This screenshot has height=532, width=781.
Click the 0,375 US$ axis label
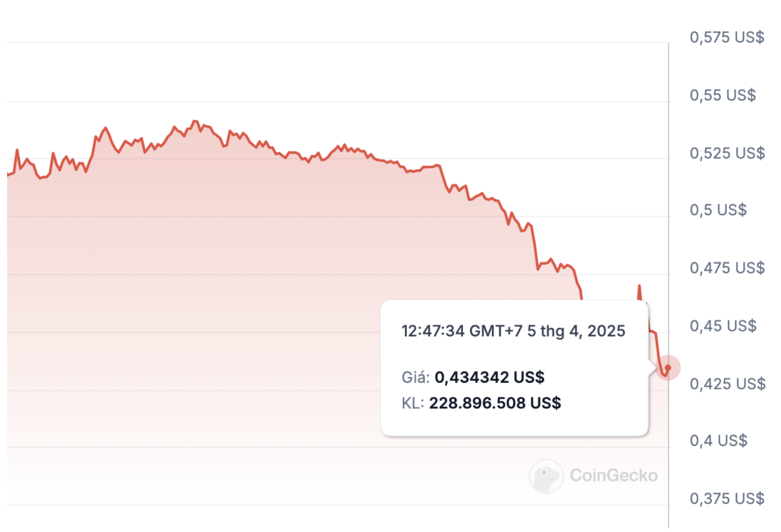click(726, 498)
